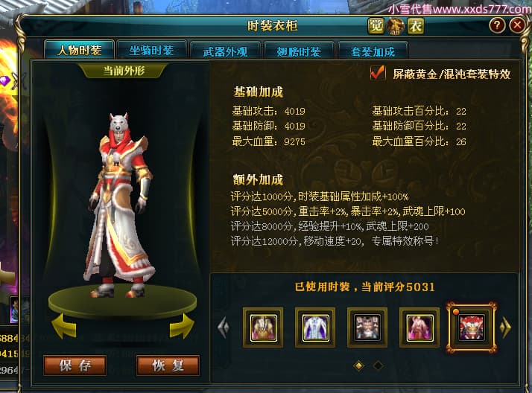This screenshot has height=393, width=532.
Task: Select the pink robe costume thumbnail
Action: pos(419,327)
